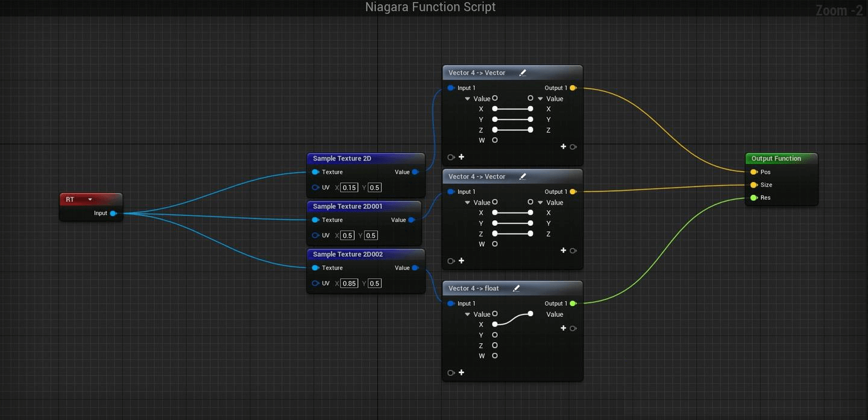Screen dimensions: 868x420
Task: Collapse input Value expander in middle convert node
Action: [467, 203]
